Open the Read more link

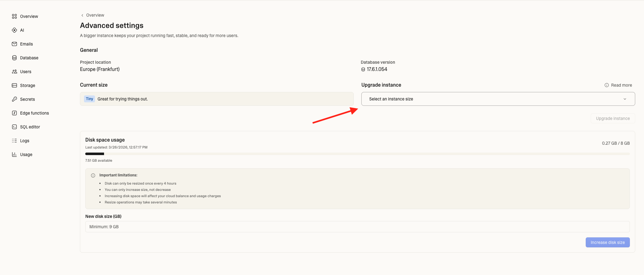point(621,85)
